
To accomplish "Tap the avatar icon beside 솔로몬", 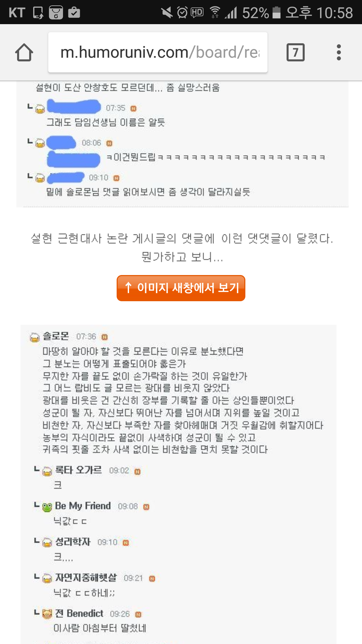I will point(35,337).
